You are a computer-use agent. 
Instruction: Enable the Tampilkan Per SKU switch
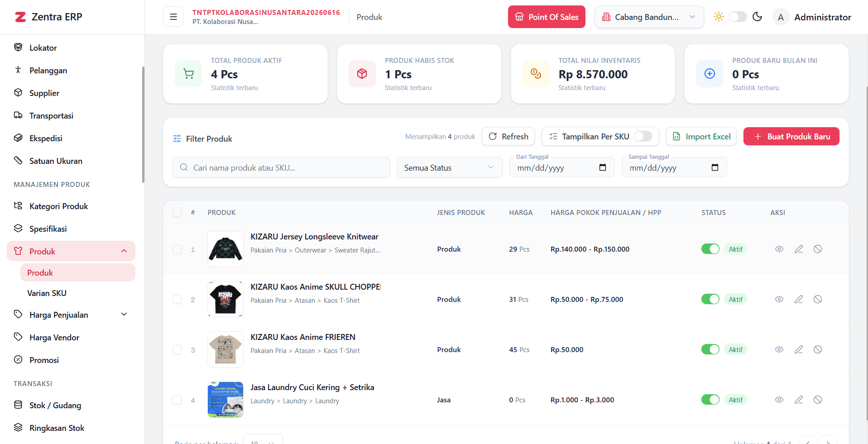pos(643,136)
